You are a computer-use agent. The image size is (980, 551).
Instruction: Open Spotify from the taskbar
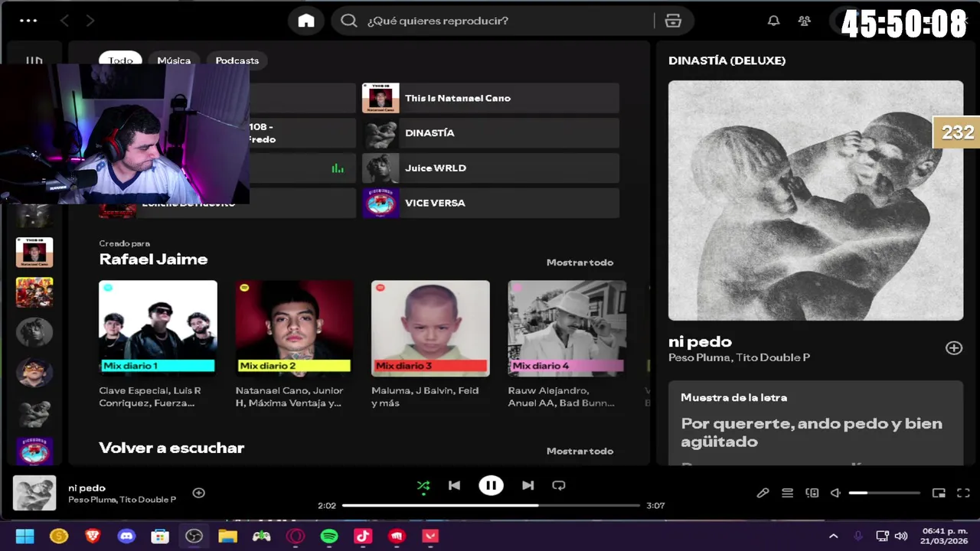pos(329,536)
